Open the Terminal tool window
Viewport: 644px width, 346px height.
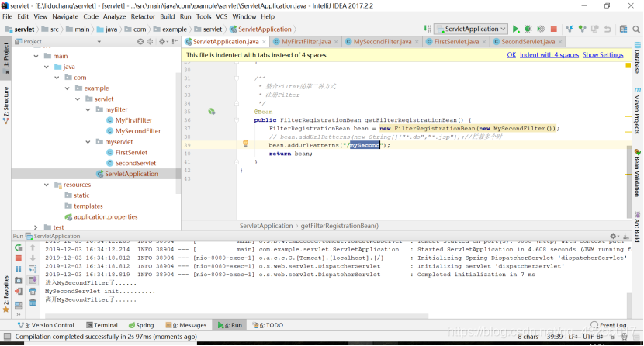102,325
